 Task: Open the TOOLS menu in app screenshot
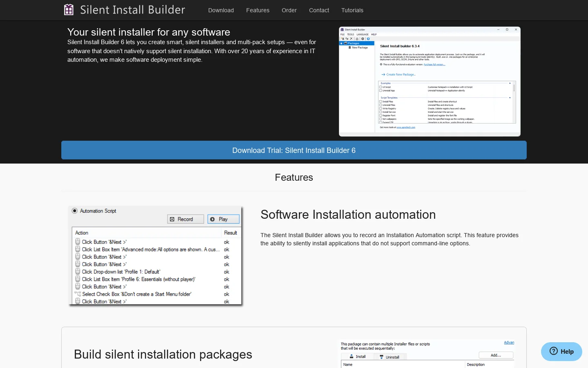(x=351, y=34)
